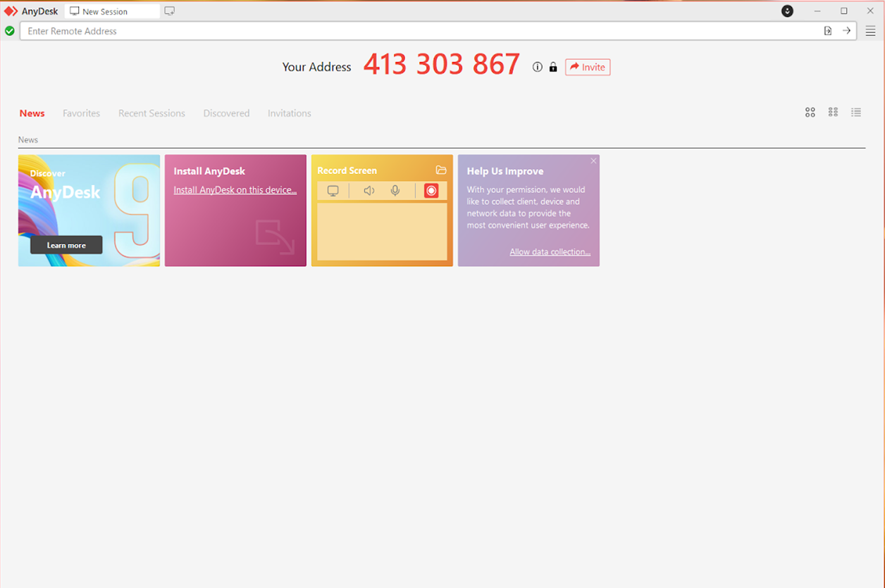Click the file transfer icon in address bar
The image size is (885, 588).
[828, 31]
